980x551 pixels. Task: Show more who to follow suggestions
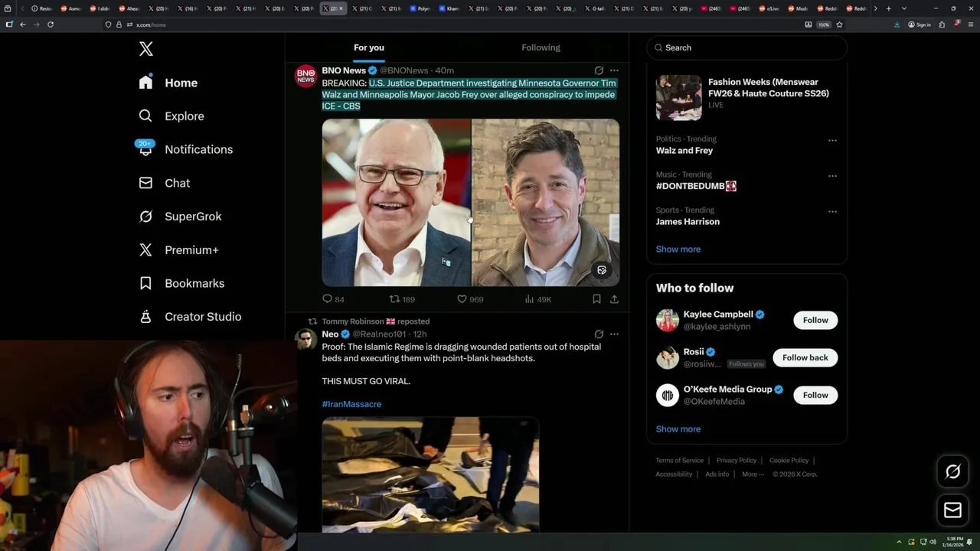[x=678, y=429]
